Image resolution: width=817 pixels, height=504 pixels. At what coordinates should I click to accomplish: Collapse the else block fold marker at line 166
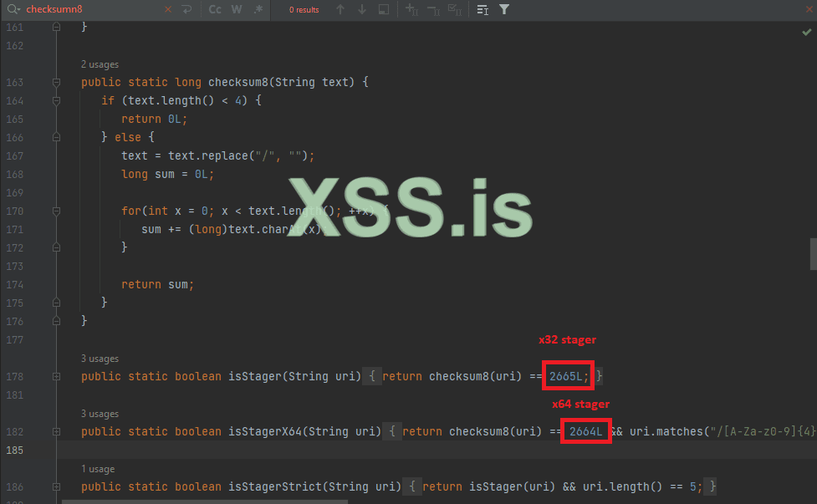(x=56, y=137)
